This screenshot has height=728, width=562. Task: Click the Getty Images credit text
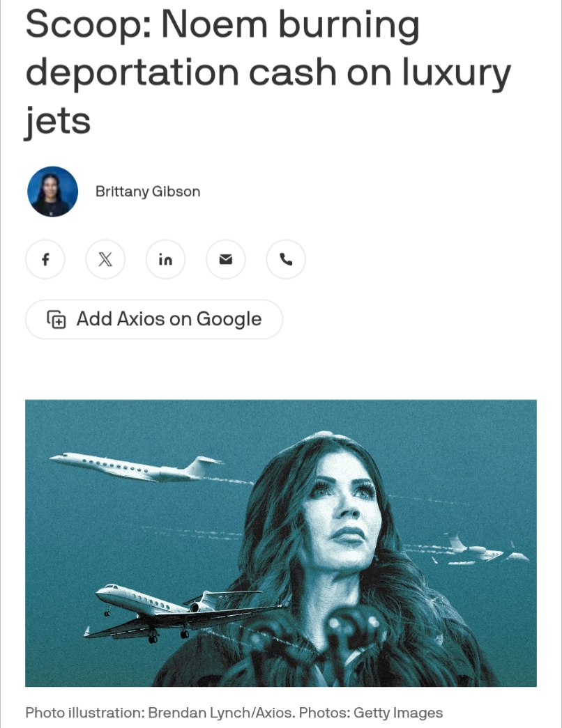click(398, 712)
